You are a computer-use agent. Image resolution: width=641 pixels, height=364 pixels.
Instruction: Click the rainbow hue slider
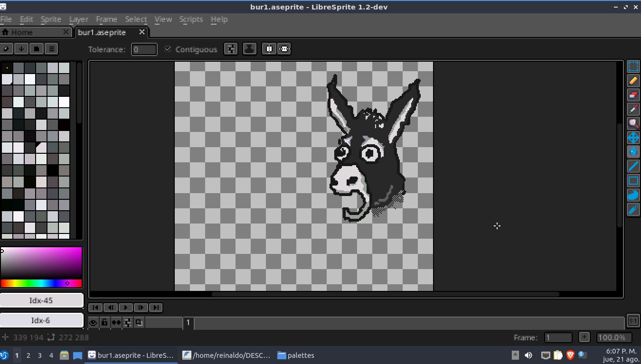pos(41,283)
